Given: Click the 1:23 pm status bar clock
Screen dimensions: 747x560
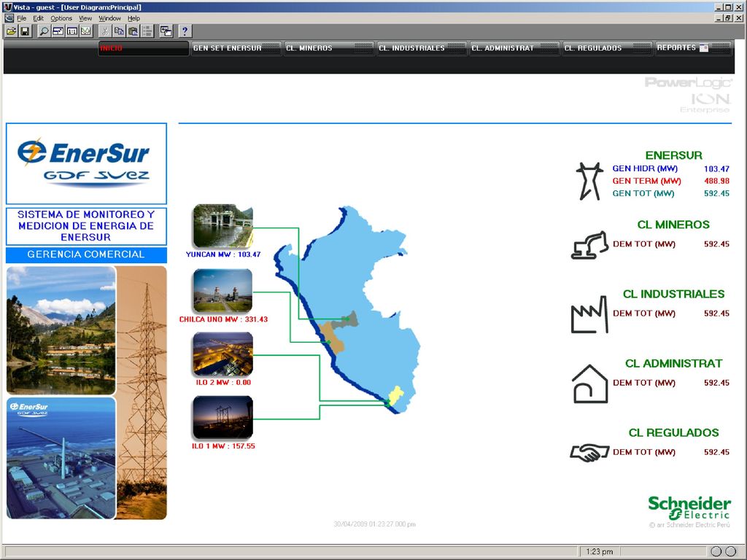Looking at the screenshot, I should coord(600,551).
